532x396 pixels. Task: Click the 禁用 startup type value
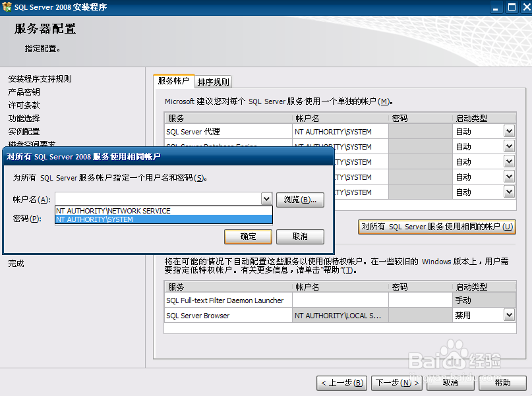pos(463,316)
